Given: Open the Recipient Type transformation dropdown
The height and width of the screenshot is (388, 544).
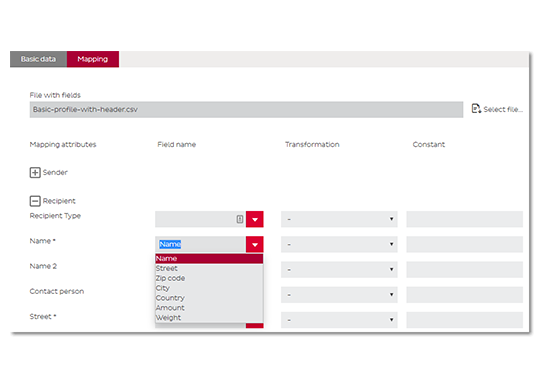Looking at the screenshot, I should (x=339, y=219).
